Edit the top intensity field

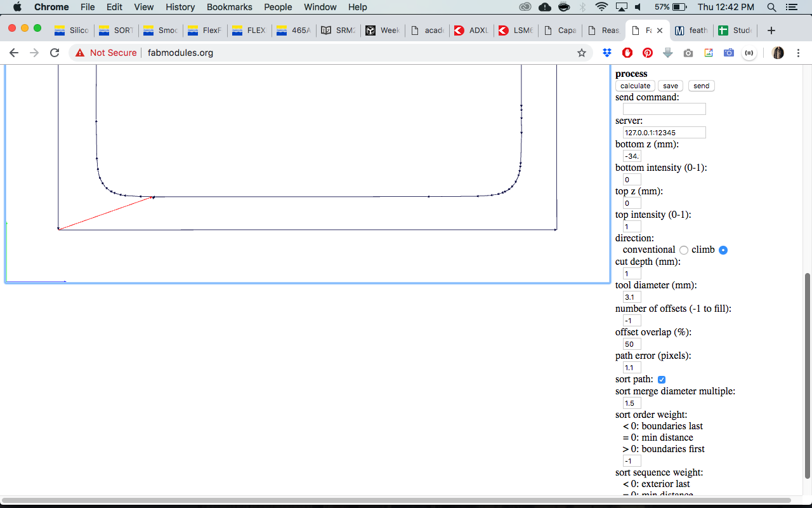tap(632, 227)
